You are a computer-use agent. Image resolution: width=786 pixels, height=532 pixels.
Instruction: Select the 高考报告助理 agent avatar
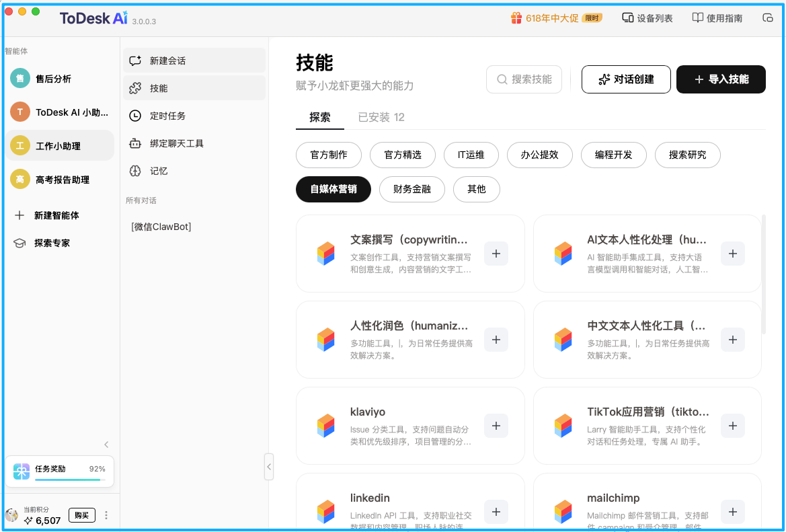click(x=20, y=179)
